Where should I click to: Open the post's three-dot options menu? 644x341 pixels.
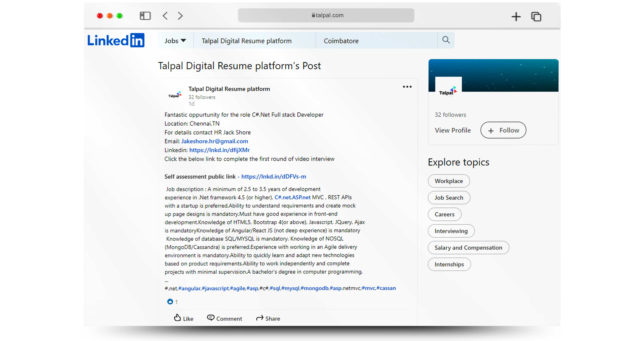(x=407, y=87)
